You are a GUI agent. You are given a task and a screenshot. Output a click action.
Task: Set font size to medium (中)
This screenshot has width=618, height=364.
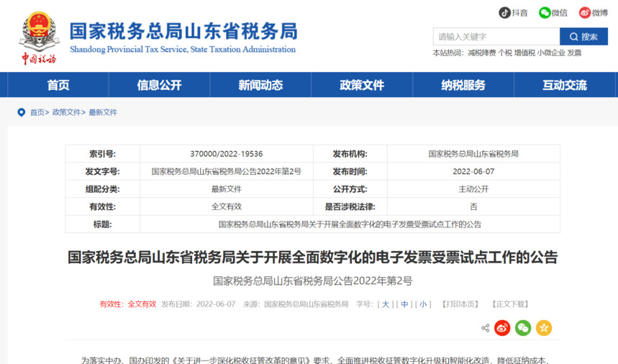pos(405,304)
